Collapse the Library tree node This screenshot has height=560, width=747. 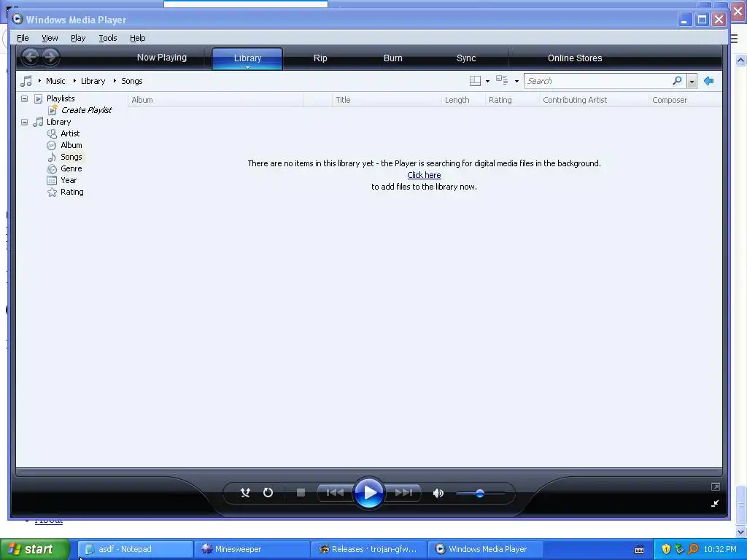click(24, 122)
